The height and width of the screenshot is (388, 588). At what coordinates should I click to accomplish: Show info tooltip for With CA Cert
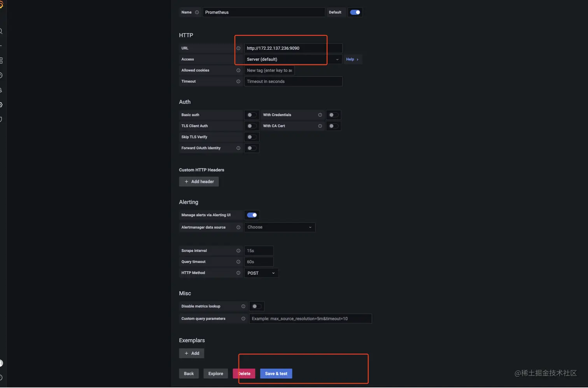coord(320,126)
